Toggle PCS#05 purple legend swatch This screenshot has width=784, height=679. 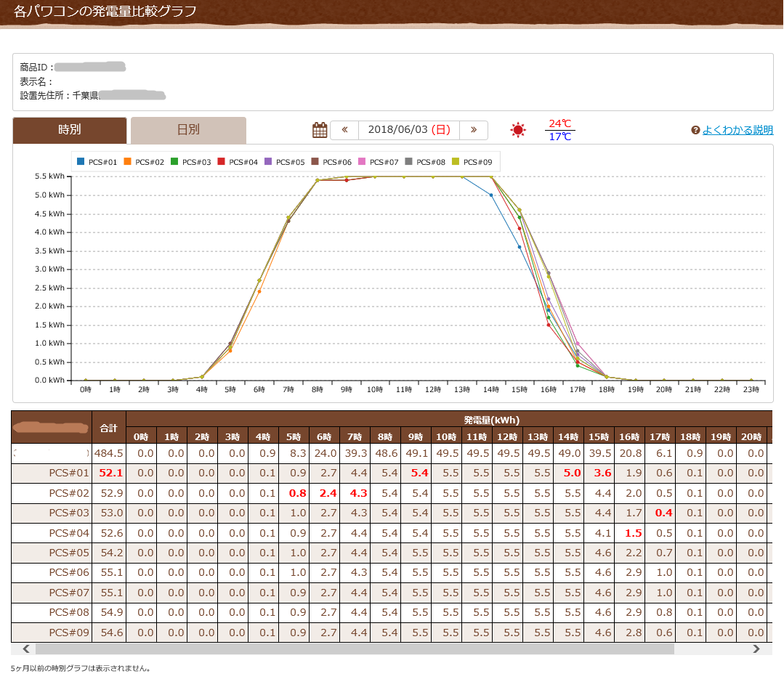pos(268,161)
